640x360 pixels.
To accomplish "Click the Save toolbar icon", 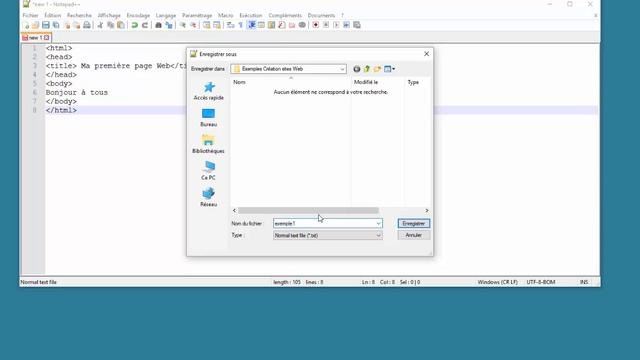I will (46, 25).
